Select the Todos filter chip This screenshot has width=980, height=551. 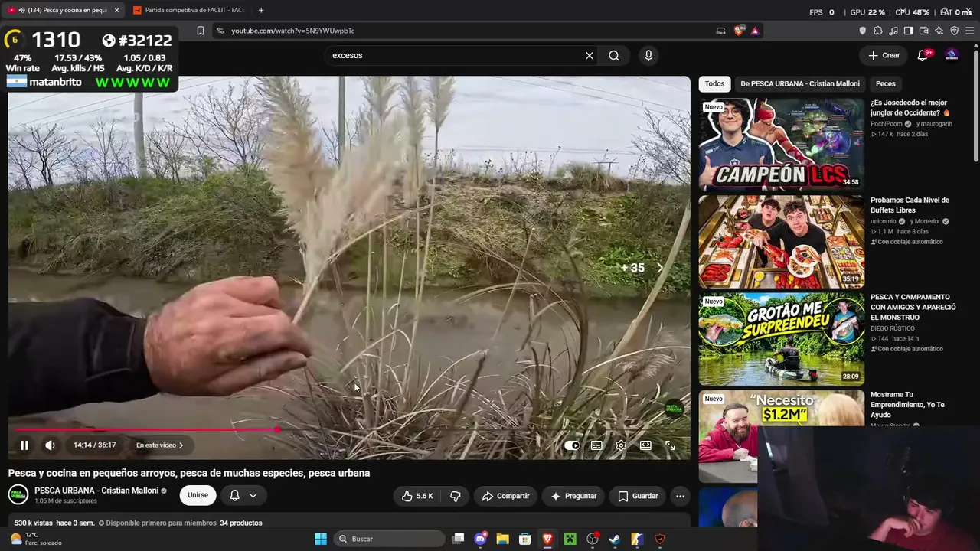tap(714, 83)
